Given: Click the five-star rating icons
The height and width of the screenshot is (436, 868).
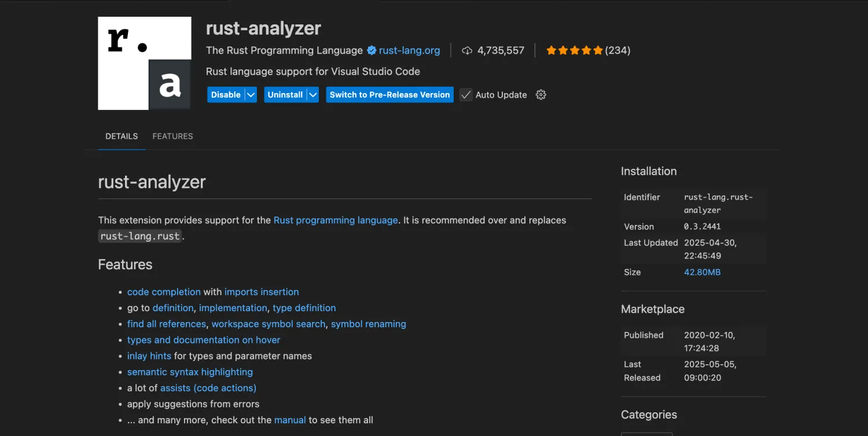Looking at the screenshot, I should 575,50.
